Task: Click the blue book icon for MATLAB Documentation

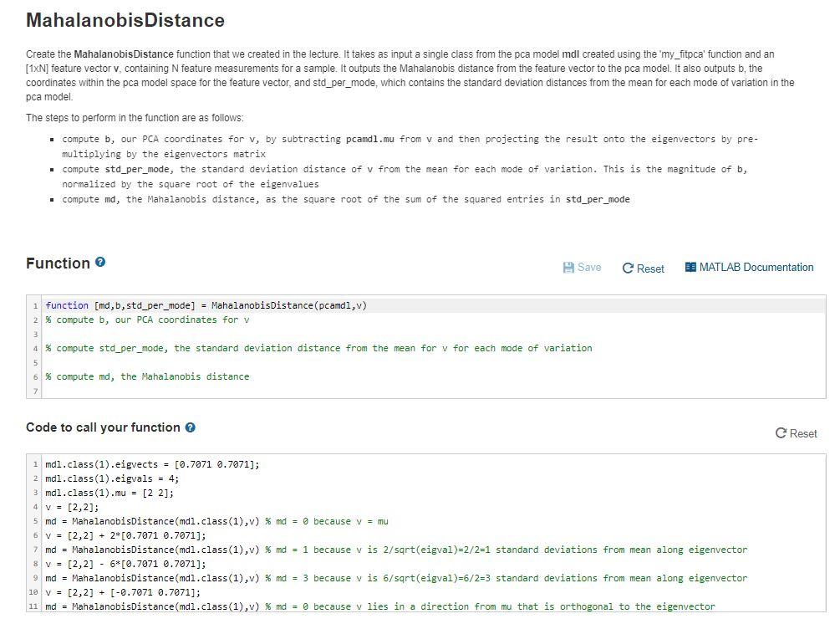Action: 689,268
